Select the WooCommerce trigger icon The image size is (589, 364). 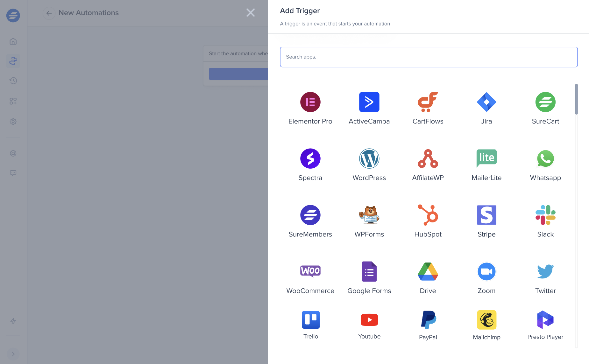coord(310,271)
